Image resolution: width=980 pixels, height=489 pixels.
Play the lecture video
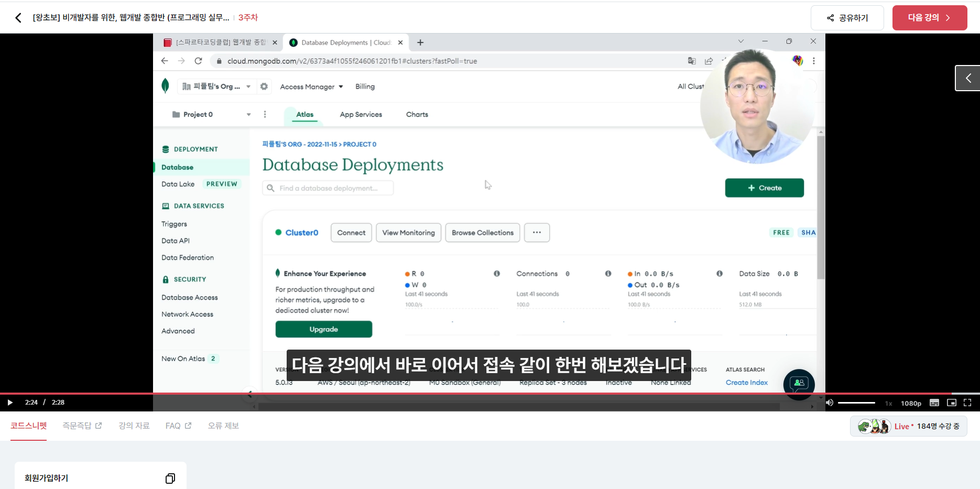click(10, 403)
